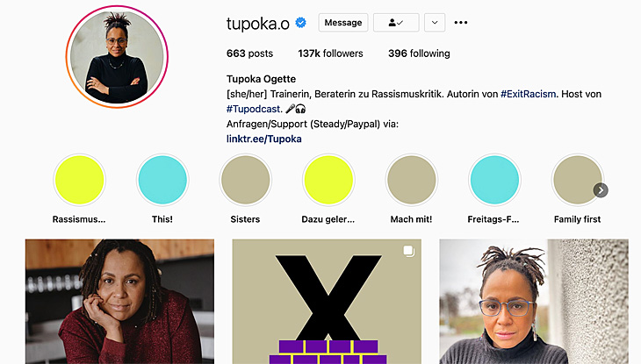Open the Dazu geler... highlight
This screenshot has height=364, width=641.
coord(328,180)
